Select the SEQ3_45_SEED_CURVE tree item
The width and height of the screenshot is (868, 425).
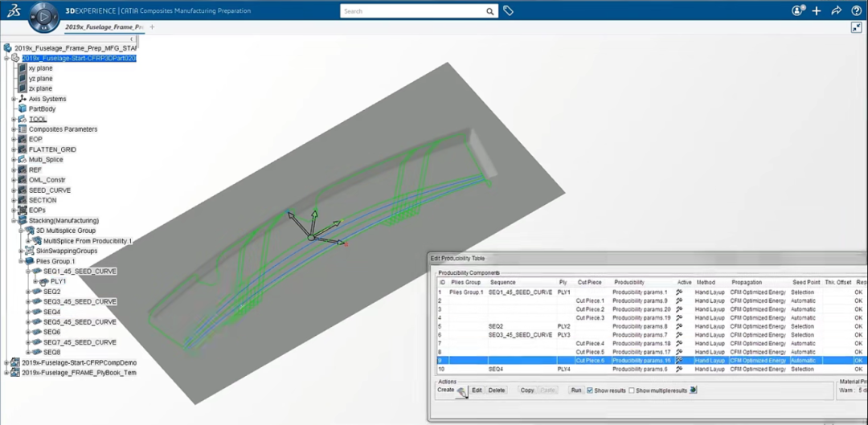[x=80, y=301]
